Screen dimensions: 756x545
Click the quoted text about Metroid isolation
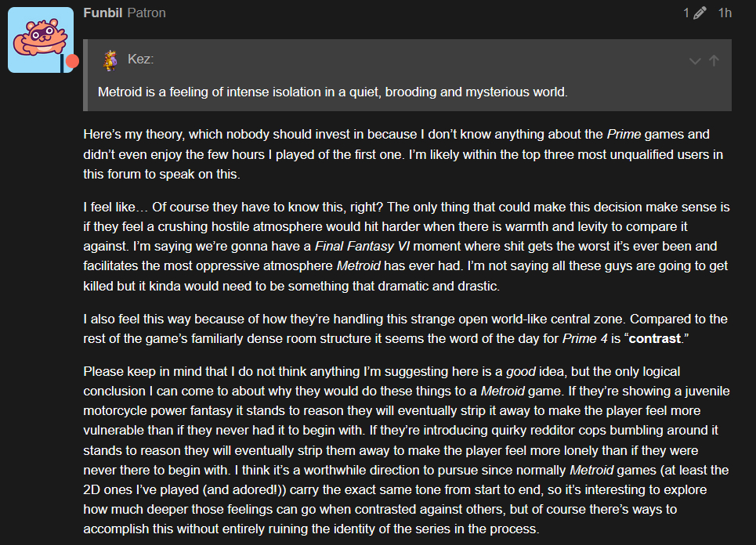click(332, 92)
